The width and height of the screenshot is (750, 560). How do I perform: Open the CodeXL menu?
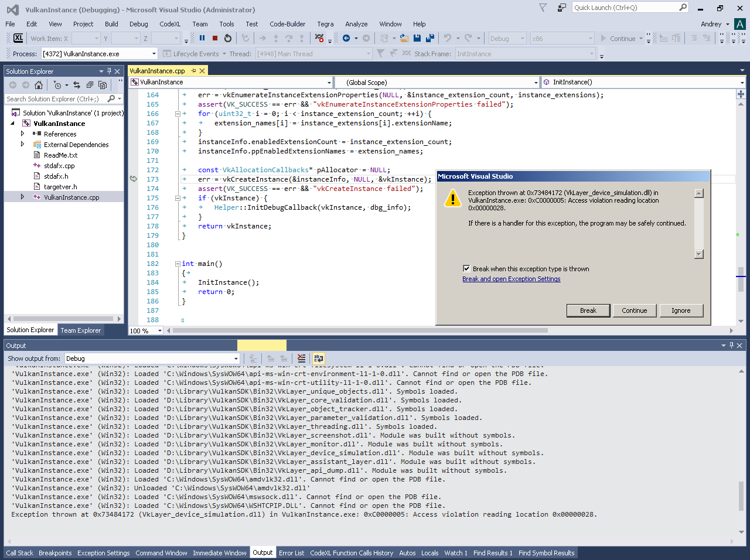point(170,24)
